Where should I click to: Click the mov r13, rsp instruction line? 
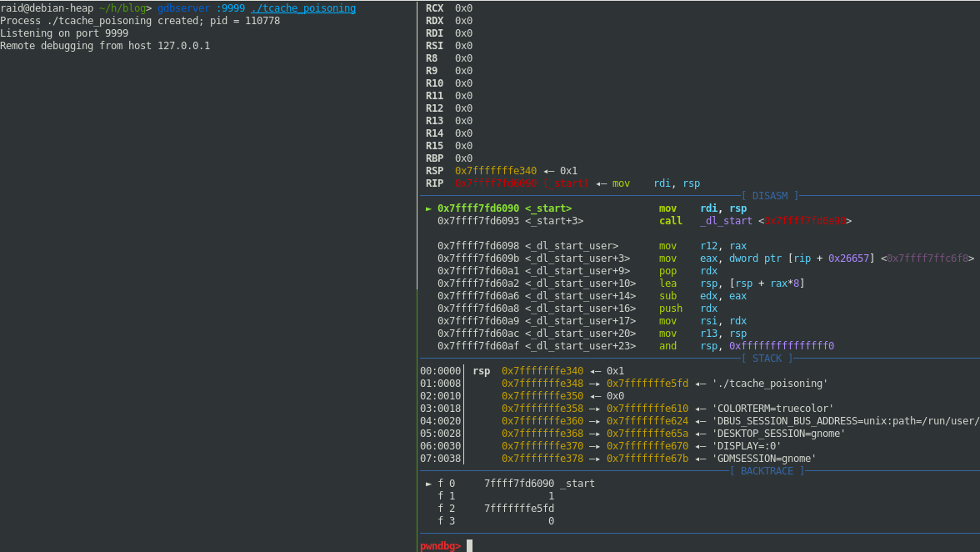pos(592,334)
